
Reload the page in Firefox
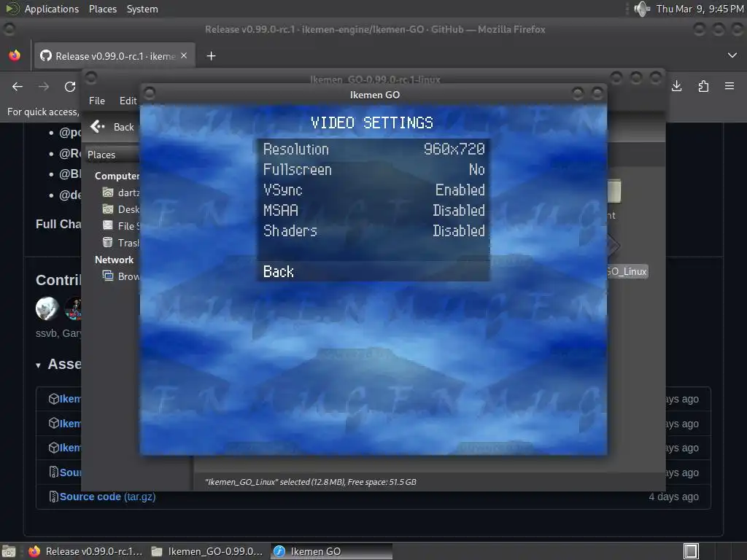click(70, 87)
